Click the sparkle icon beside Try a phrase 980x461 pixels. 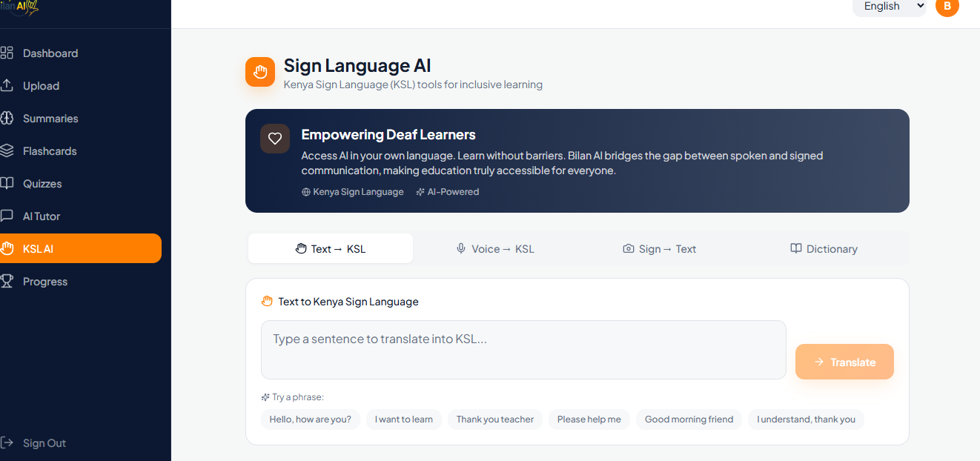coord(265,397)
